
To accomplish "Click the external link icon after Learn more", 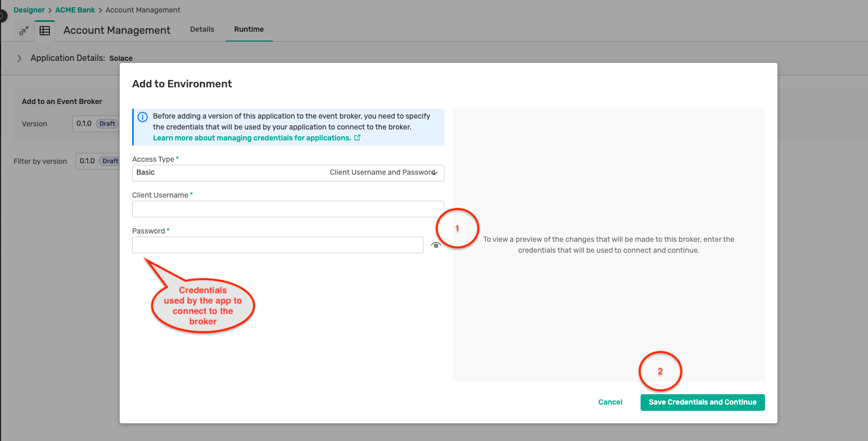I will point(357,138).
